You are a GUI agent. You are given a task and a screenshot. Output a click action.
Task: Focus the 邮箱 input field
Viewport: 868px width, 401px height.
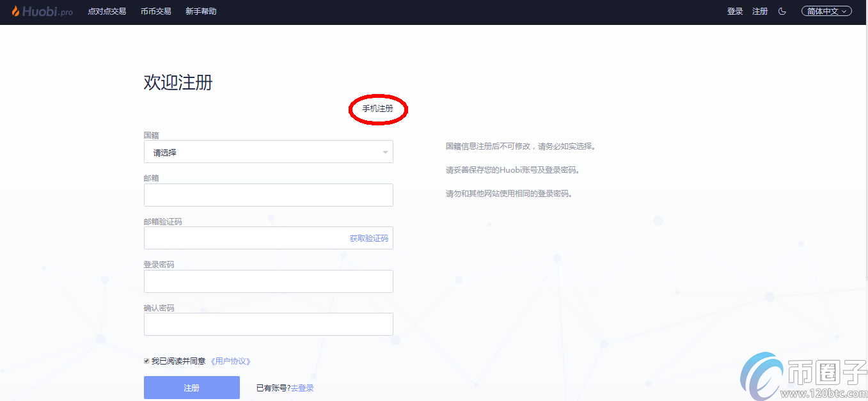coord(268,195)
